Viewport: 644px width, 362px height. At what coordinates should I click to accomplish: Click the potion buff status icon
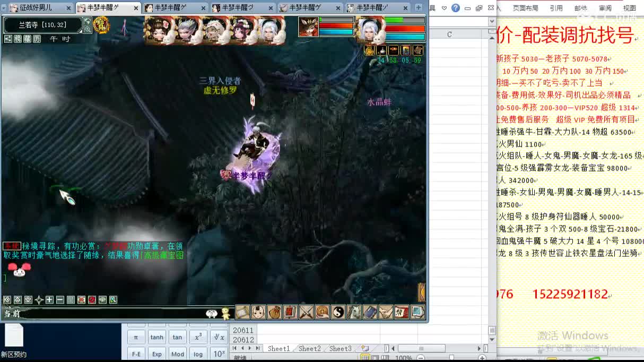click(x=381, y=50)
